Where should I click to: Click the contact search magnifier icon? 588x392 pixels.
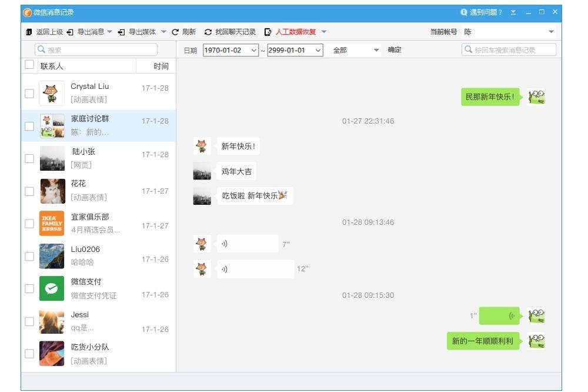(41, 49)
